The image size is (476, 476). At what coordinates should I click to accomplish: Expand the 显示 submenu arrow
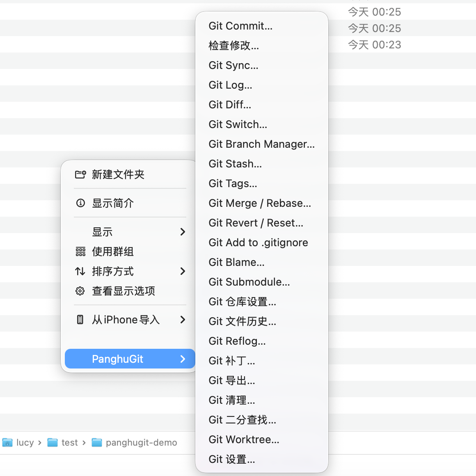click(x=183, y=232)
